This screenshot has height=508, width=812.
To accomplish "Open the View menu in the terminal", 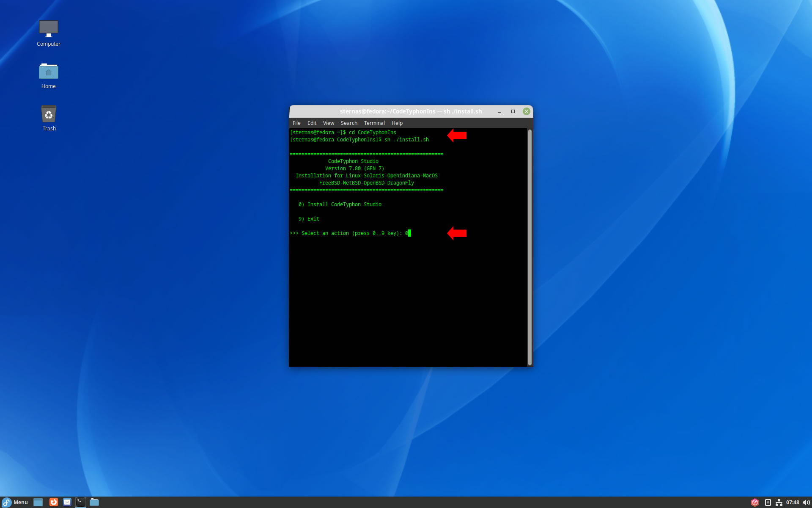I will [x=329, y=123].
